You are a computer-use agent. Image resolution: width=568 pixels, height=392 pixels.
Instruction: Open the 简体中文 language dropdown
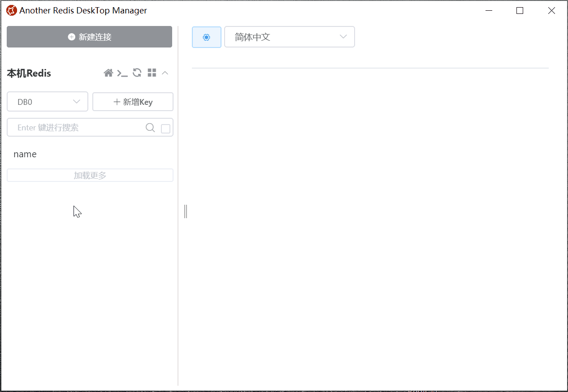click(290, 37)
